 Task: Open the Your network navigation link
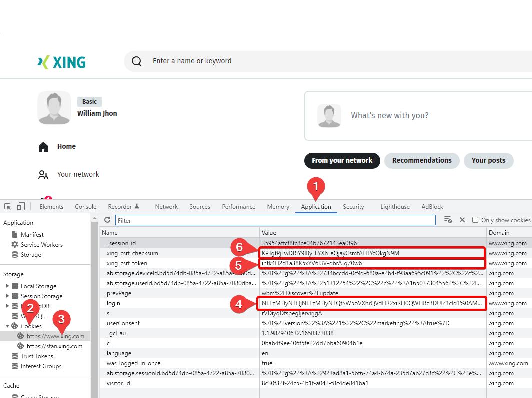pyautogui.click(x=78, y=174)
